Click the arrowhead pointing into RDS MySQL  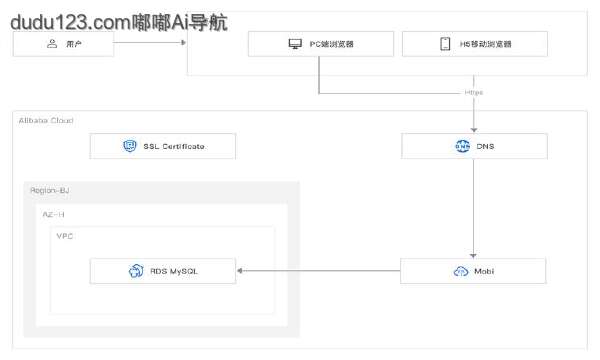(x=240, y=271)
